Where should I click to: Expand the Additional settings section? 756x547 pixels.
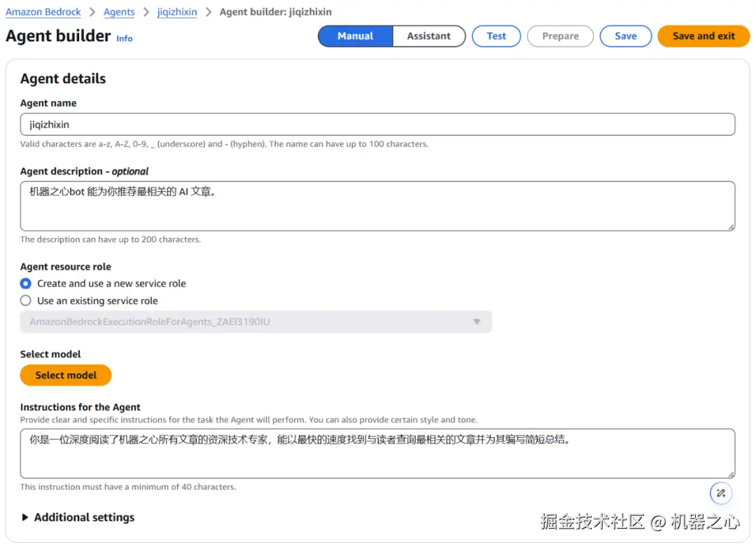tap(78, 518)
